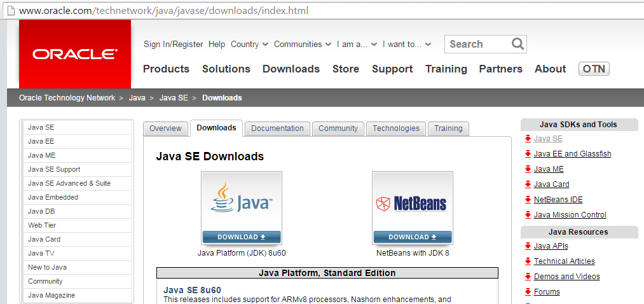Screen dimensions: 644x304
Task: Click red arrow icon beside Java ME
Action: 528,169
